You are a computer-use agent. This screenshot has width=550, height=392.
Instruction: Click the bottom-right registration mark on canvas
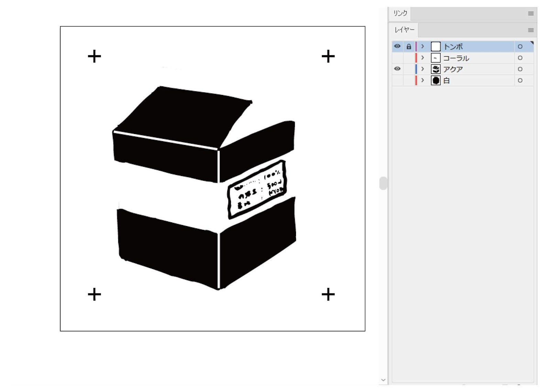click(328, 294)
